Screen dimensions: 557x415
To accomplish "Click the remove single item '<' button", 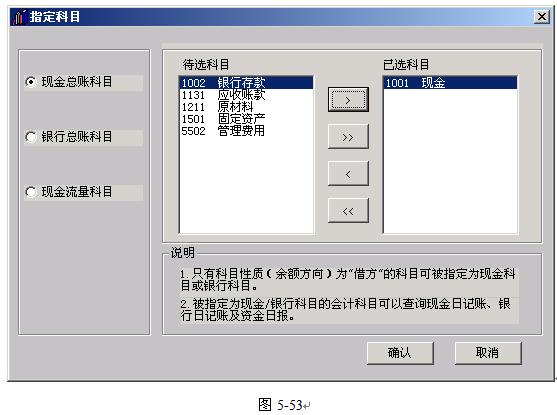I will point(348,174).
